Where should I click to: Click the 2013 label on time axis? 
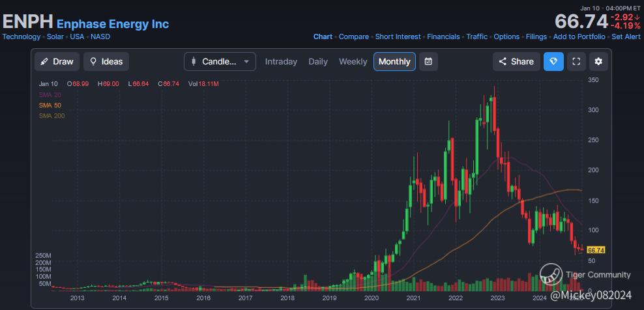tap(77, 298)
